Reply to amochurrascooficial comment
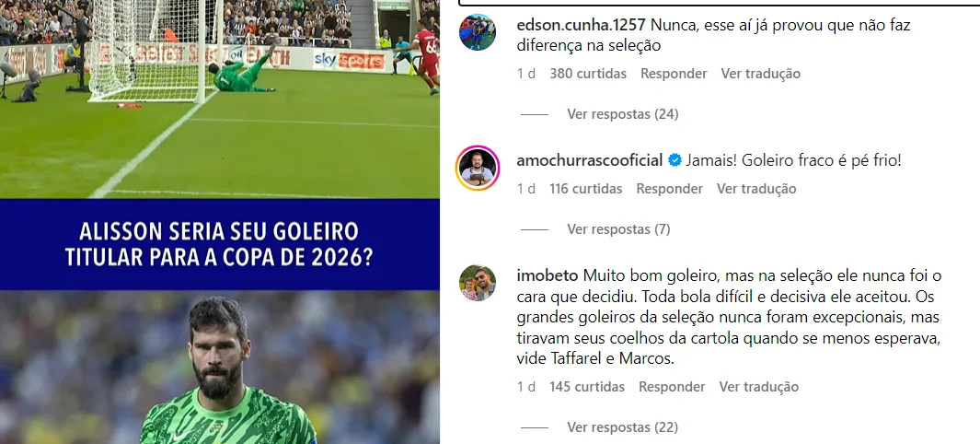Image resolution: width=980 pixels, height=444 pixels. (x=669, y=189)
